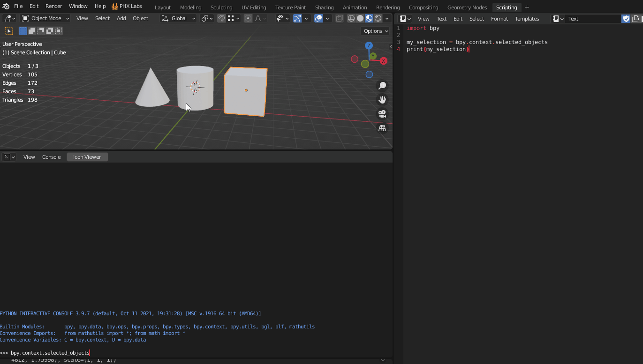The width and height of the screenshot is (643, 364).
Task: Click the hand Move View icon
Action: (382, 100)
